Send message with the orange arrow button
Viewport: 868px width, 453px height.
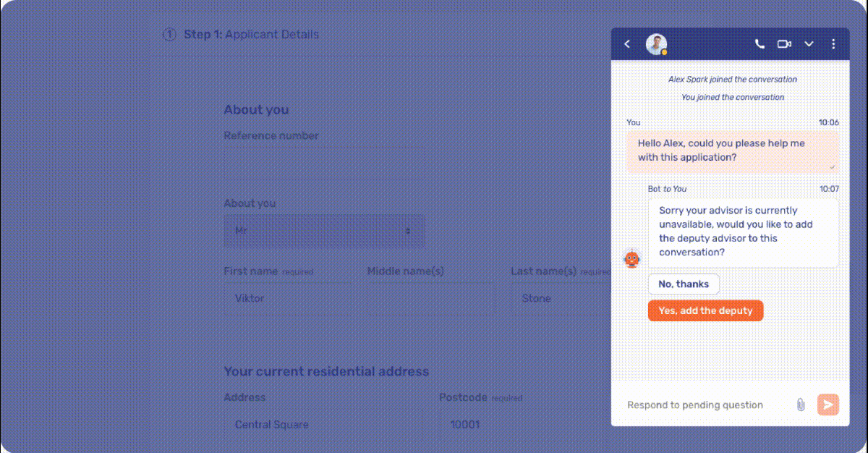[x=828, y=405]
